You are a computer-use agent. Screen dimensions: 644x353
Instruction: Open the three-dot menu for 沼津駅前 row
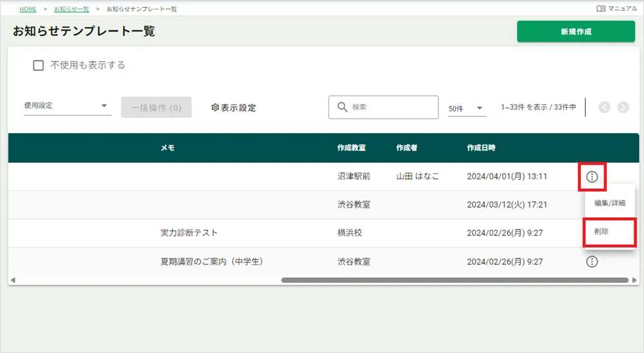(592, 177)
